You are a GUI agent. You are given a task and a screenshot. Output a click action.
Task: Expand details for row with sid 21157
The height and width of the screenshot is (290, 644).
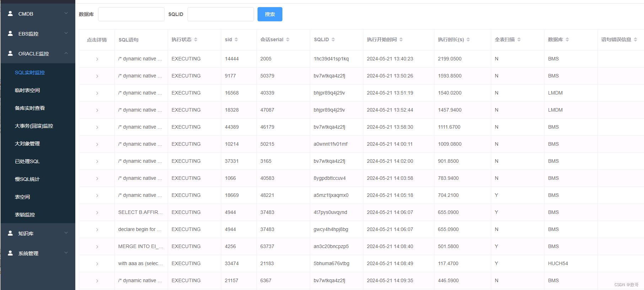click(x=97, y=281)
